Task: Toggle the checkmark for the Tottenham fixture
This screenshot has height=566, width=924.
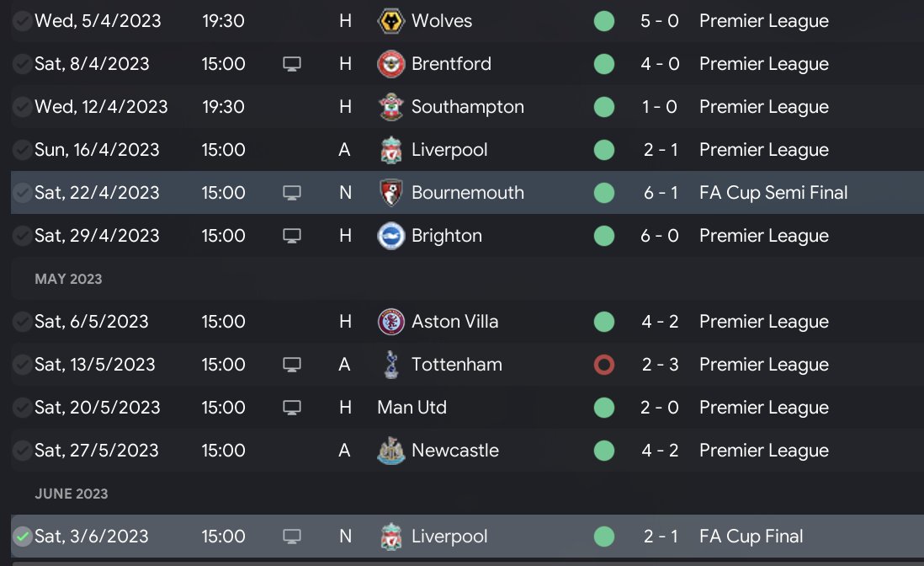Action: [x=23, y=365]
